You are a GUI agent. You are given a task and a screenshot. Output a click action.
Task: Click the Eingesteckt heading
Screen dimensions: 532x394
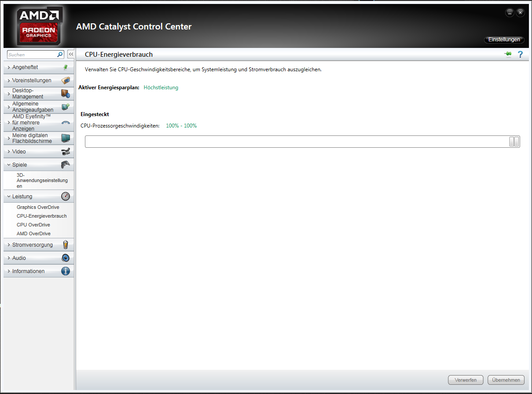click(95, 114)
